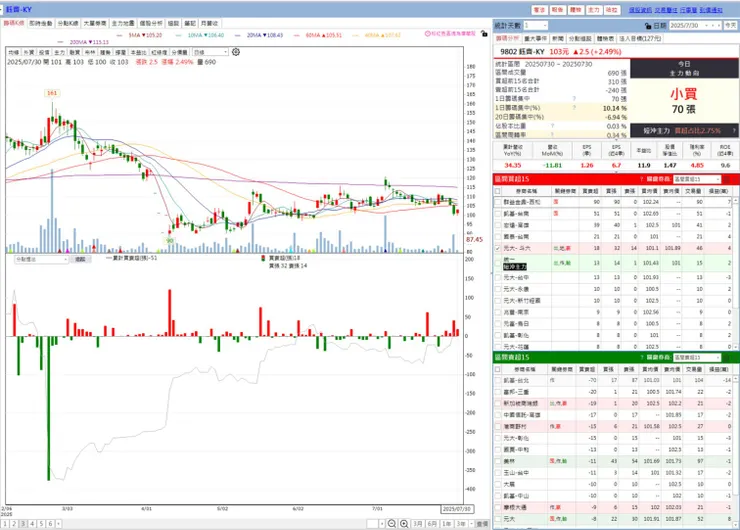Open 法人目標(127元) tab
Screen dimensions: 740x530
[x=640, y=39]
